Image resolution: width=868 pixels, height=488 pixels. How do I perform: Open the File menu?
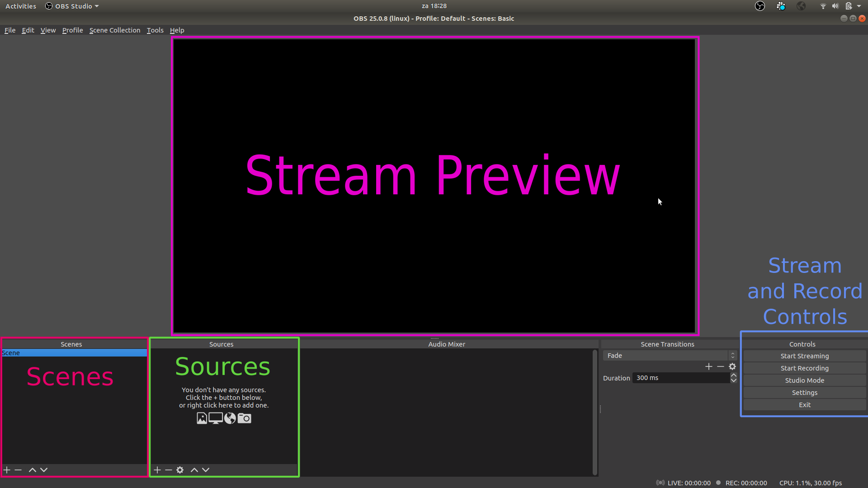tap(9, 30)
